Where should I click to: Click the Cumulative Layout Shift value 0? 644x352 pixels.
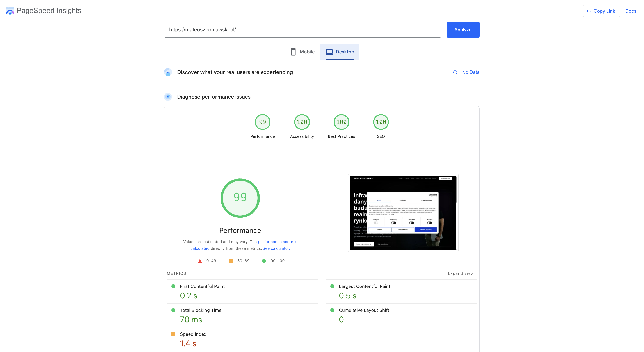point(341,320)
